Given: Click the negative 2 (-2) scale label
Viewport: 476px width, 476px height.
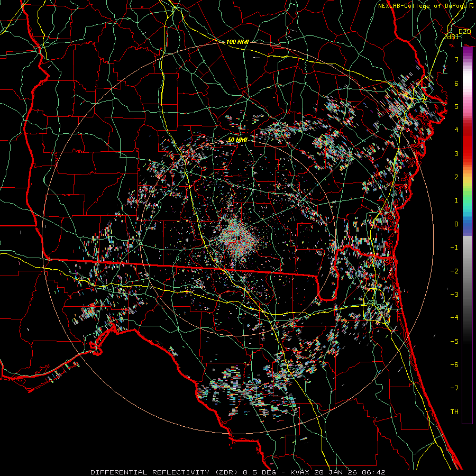Looking at the screenshot, I should [x=454, y=271].
